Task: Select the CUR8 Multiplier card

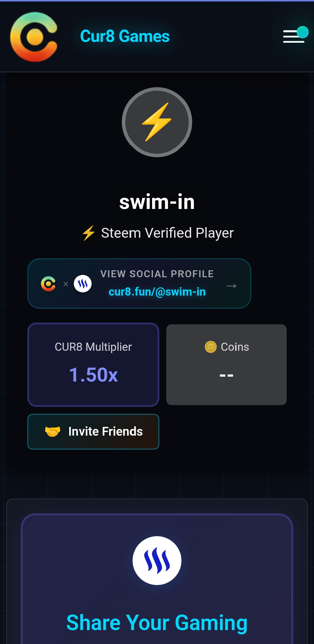Action: [x=93, y=364]
